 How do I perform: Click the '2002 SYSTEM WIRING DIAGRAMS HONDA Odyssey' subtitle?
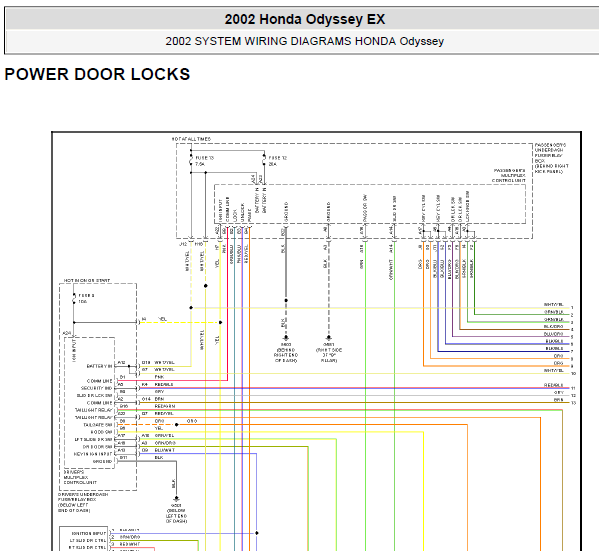pos(304,41)
